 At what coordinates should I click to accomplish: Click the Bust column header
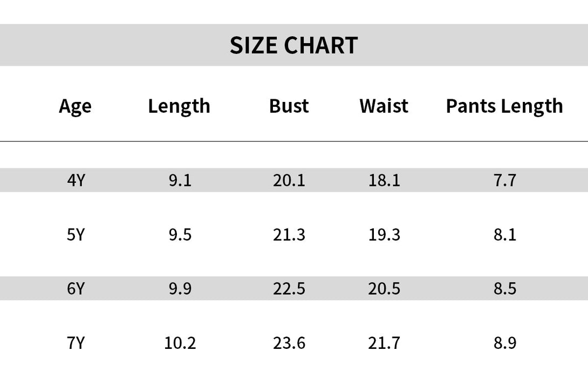coord(289,106)
